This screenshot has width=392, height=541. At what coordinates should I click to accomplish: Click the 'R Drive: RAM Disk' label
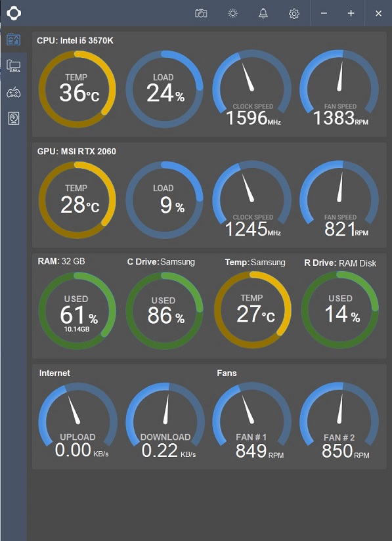click(340, 263)
